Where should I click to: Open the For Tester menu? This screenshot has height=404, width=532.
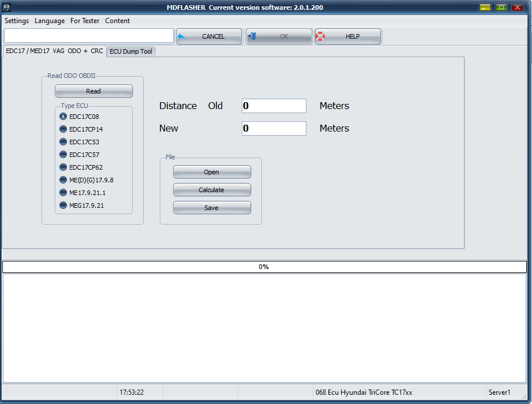(85, 21)
